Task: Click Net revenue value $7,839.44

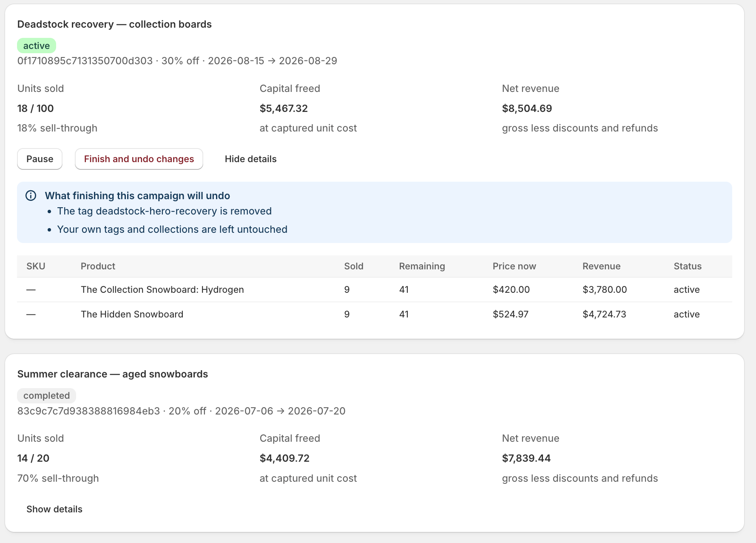Action: point(526,458)
